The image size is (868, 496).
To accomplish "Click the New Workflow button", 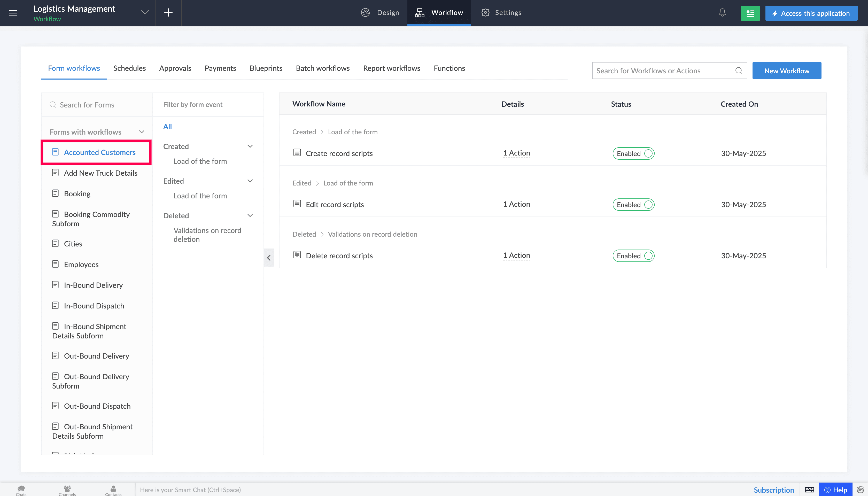I will click(787, 71).
